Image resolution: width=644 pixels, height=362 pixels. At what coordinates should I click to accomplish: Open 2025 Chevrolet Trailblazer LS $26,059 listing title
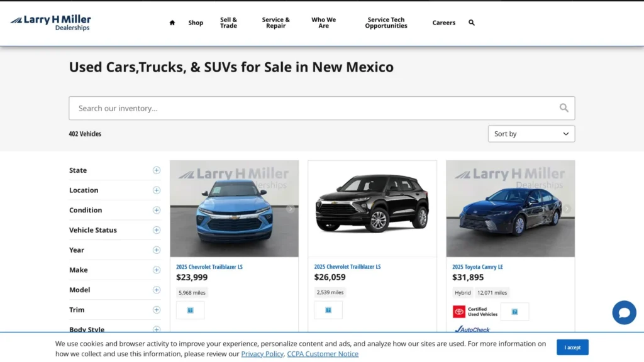click(x=347, y=266)
